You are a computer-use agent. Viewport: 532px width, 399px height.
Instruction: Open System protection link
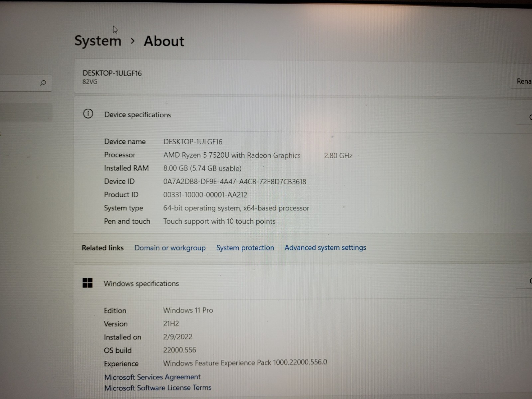pos(245,248)
